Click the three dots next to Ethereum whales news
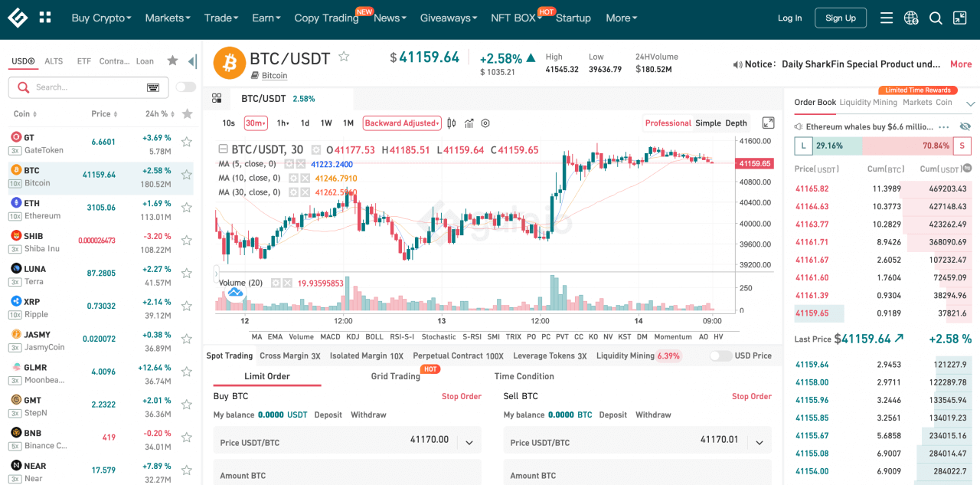This screenshot has width=980, height=485. pyautogui.click(x=943, y=126)
